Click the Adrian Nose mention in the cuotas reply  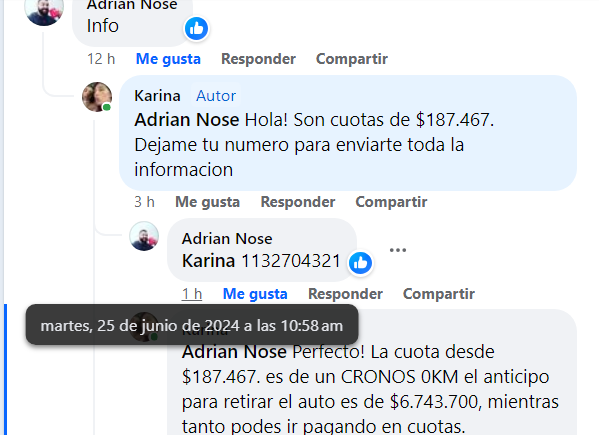click(186, 120)
